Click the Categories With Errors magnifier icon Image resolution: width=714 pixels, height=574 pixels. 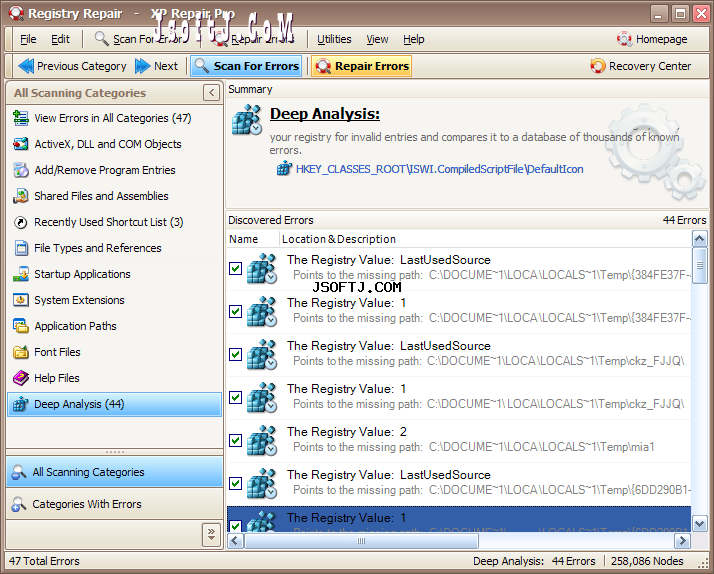[x=19, y=504]
